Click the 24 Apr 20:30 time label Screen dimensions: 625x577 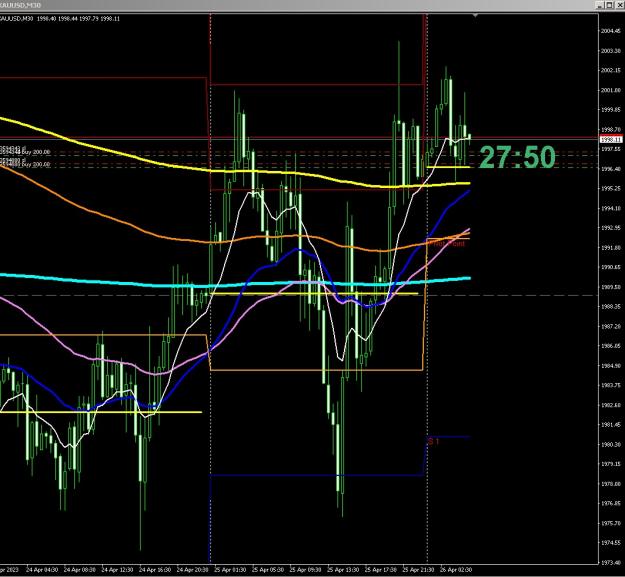click(x=193, y=570)
